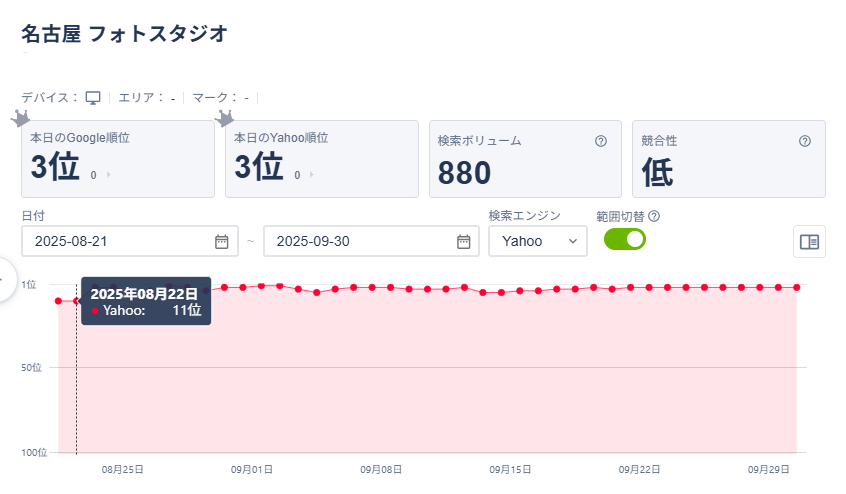The height and width of the screenshot is (494, 846).
Task: Click the crown icon on Yahoo rank card
Action: pyautogui.click(x=225, y=119)
